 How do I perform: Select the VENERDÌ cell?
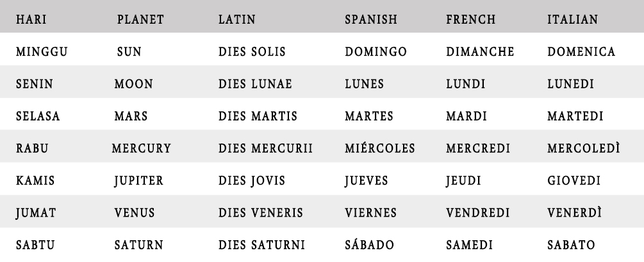(x=574, y=212)
